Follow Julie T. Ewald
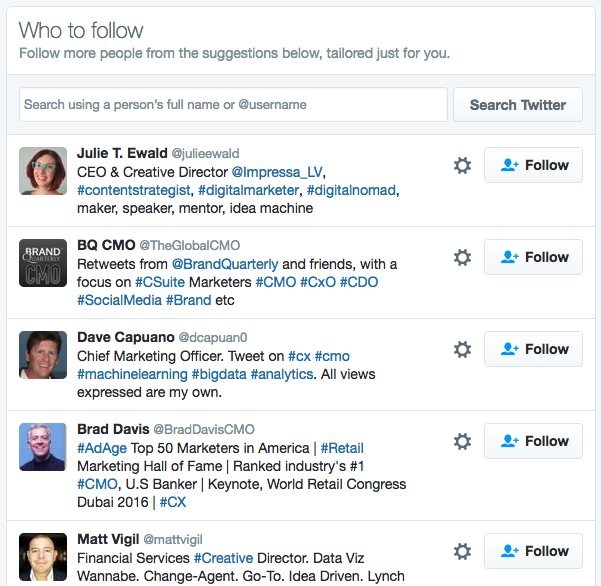The width and height of the screenshot is (601, 586). [533, 165]
